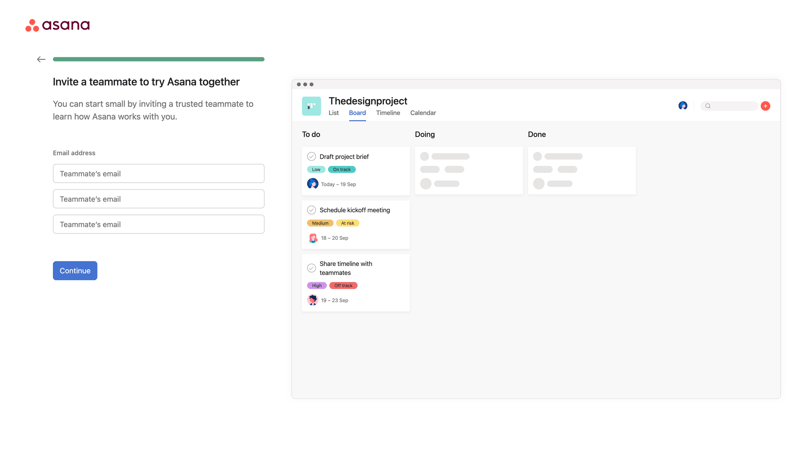
Task: Click the Email address label
Action: pyautogui.click(x=74, y=153)
